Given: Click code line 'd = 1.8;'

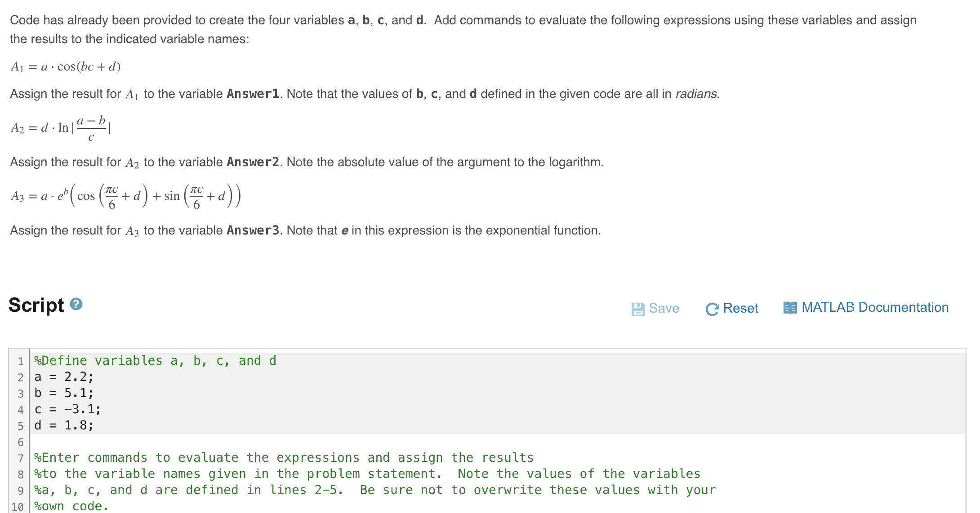Looking at the screenshot, I should [63, 425].
